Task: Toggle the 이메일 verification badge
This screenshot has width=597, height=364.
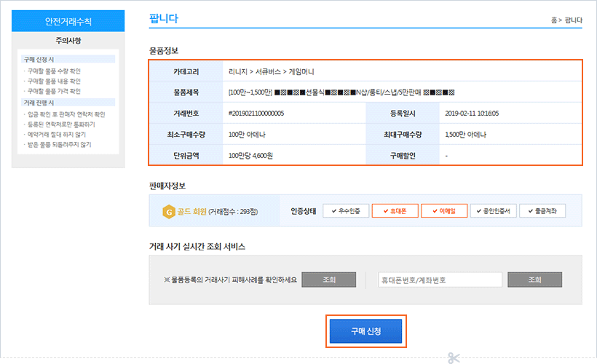Action: tap(443, 210)
